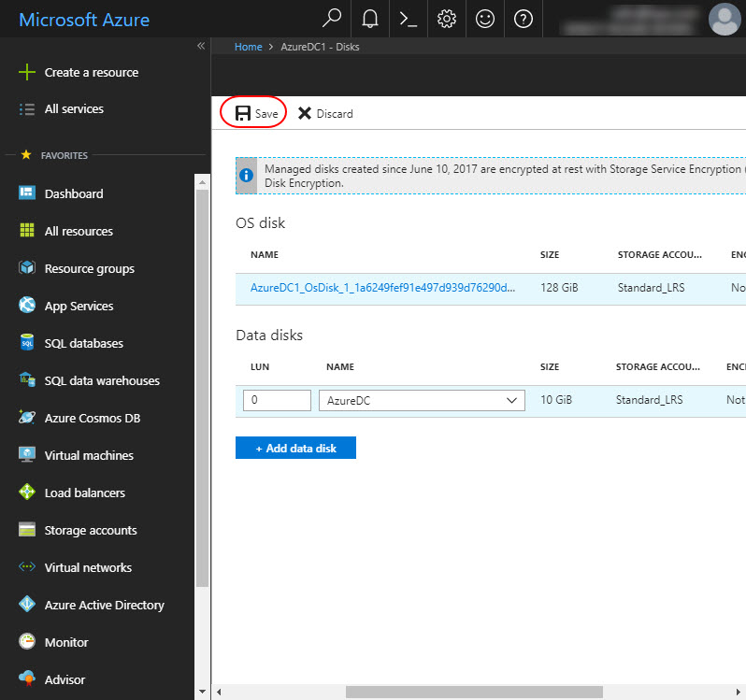
Task: Send feedback via smiley icon
Action: [x=485, y=19]
